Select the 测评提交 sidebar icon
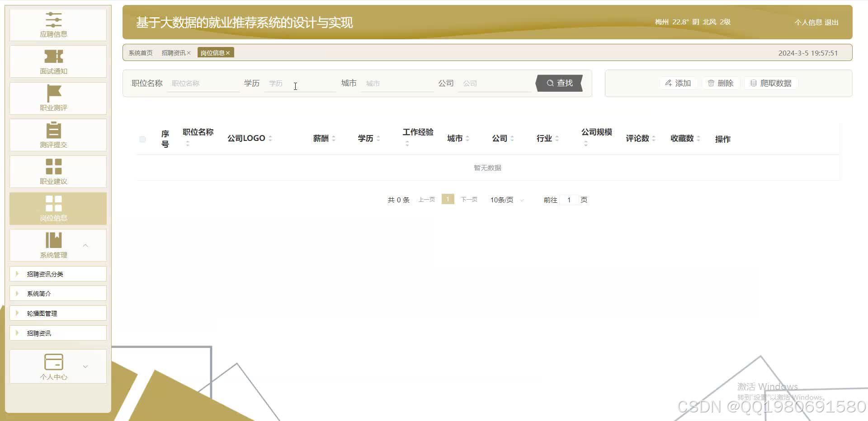 (54, 130)
